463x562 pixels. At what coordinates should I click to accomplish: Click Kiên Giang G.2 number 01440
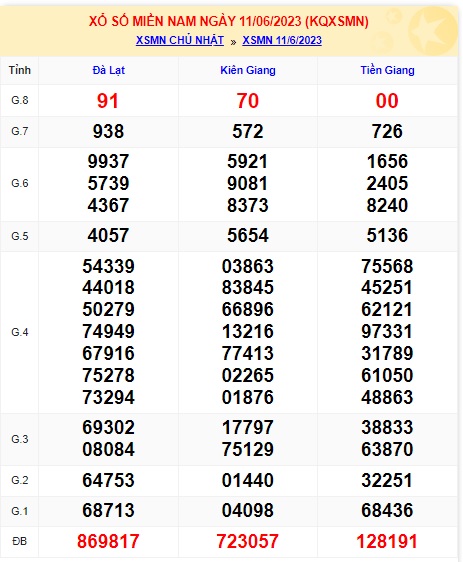pyautogui.click(x=248, y=480)
